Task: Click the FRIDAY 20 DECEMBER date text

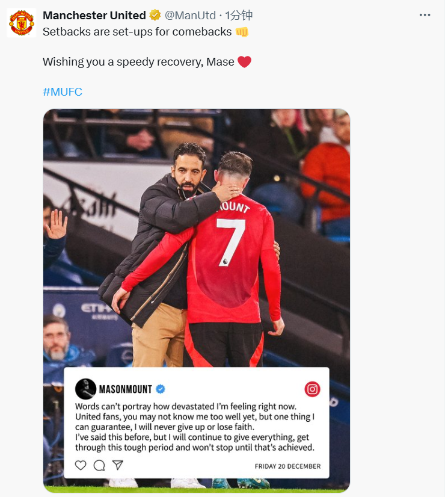Action: [287, 466]
